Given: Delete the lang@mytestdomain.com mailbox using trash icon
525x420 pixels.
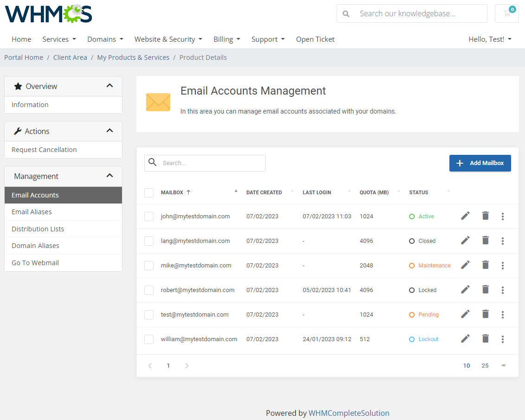Looking at the screenshot, I should tap(485, 241).
